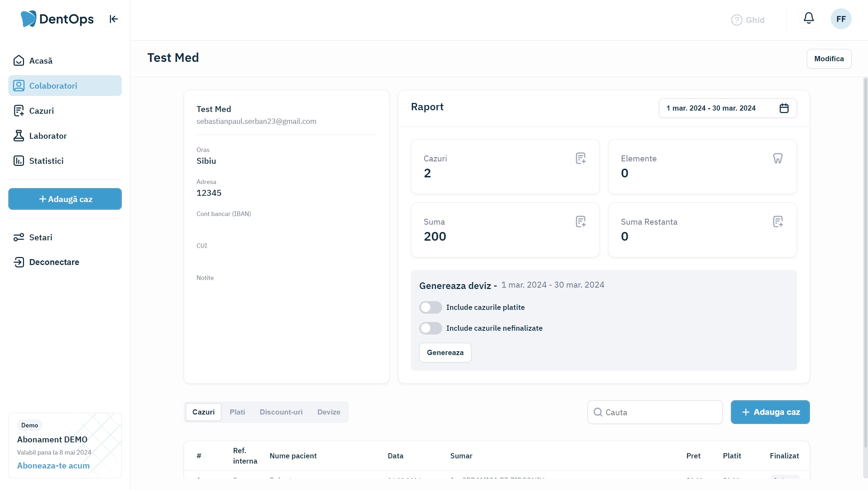
Task: Click the tooth icon in Elemente card
Action: (x=778, y=158)
